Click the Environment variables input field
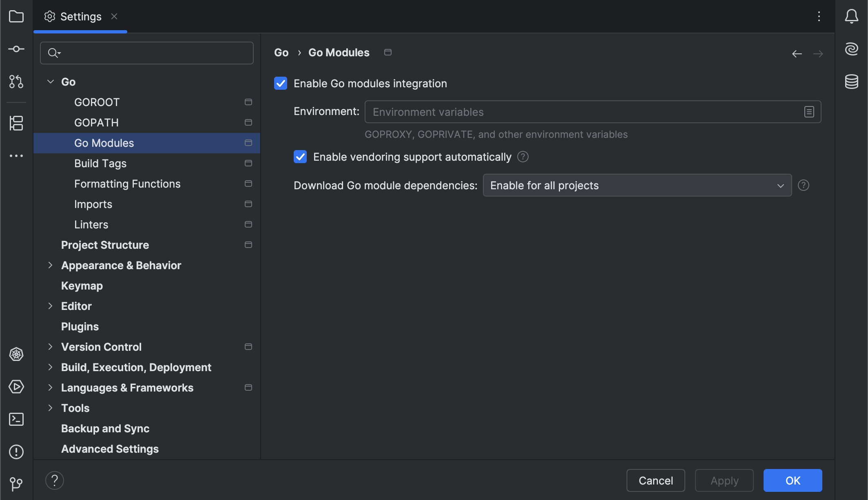The height and width of the screenshot is (500, 868). [x=583, y=112]
